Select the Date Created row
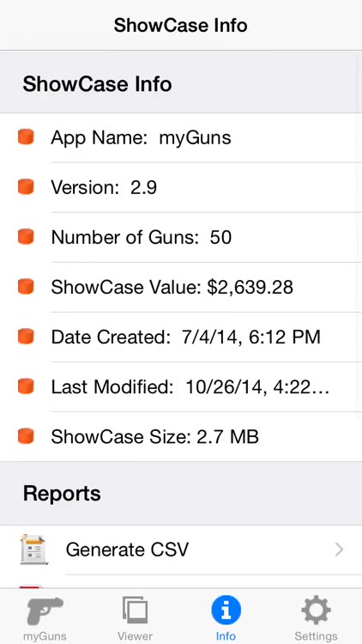The width and height of the screenshot is (362, 644). click(x=181, y=337)
